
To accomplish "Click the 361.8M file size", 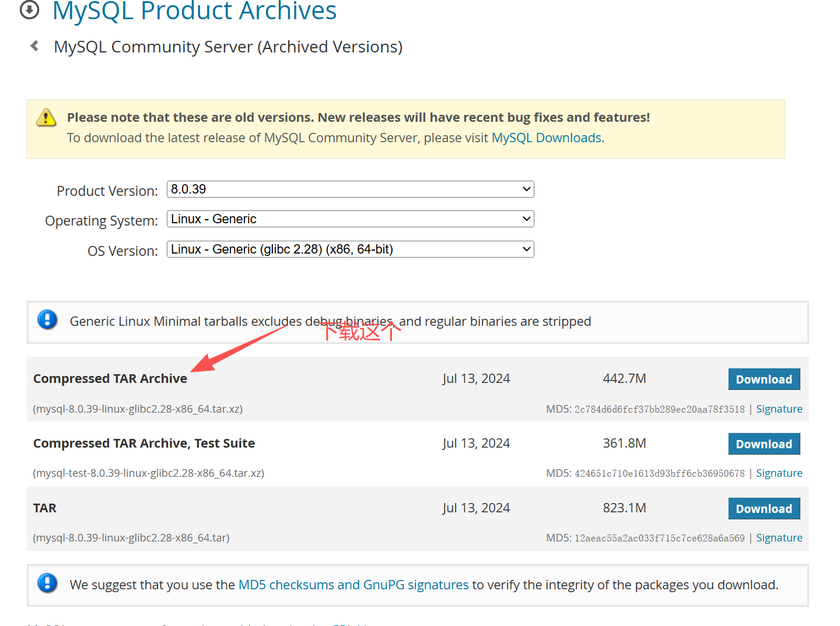I will (x=625, y=444).
